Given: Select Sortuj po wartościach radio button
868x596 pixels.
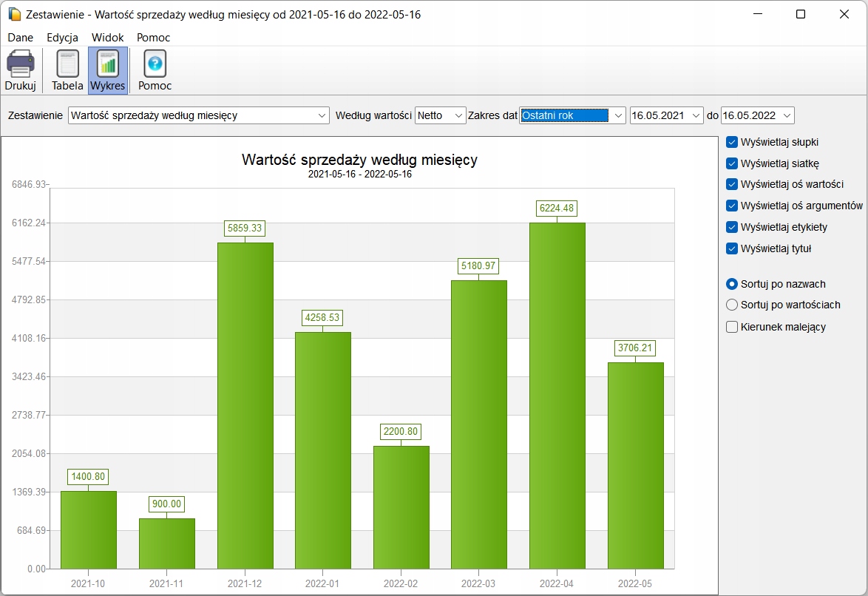Looking at the screenshot, I should (x=732, y=305).
